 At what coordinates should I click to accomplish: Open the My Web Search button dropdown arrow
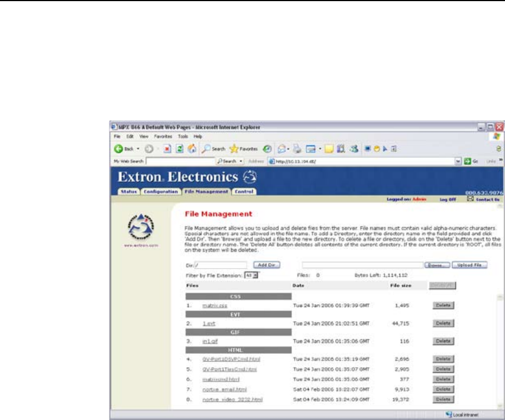coord(241,161)
